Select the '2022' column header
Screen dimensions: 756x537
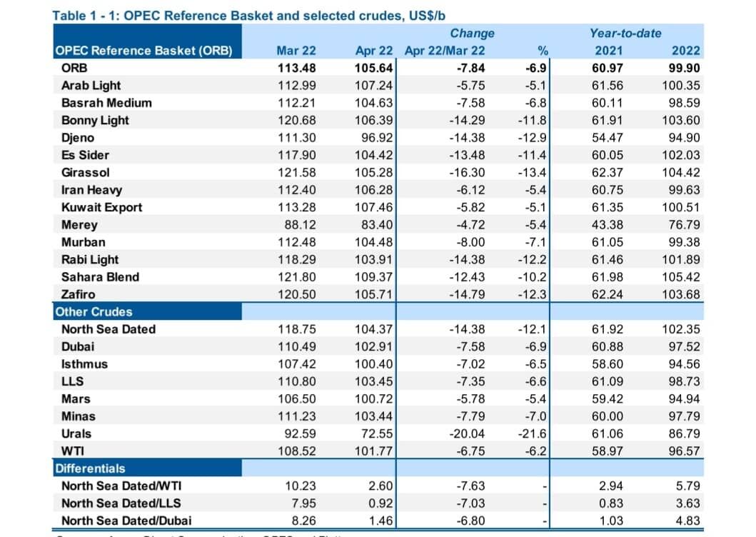click(x=685, y=51)
